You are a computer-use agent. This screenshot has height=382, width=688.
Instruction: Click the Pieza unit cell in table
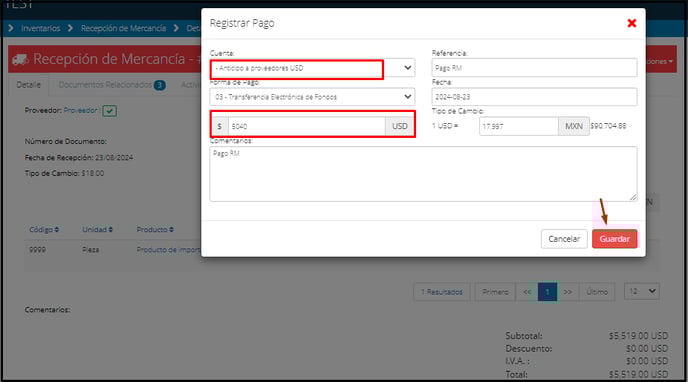point(90,250)
